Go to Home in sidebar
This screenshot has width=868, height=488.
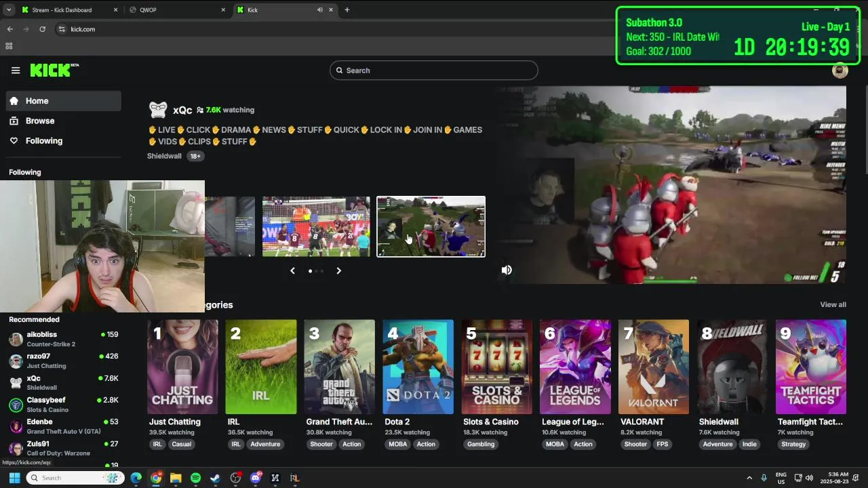[x=64, y=101]
